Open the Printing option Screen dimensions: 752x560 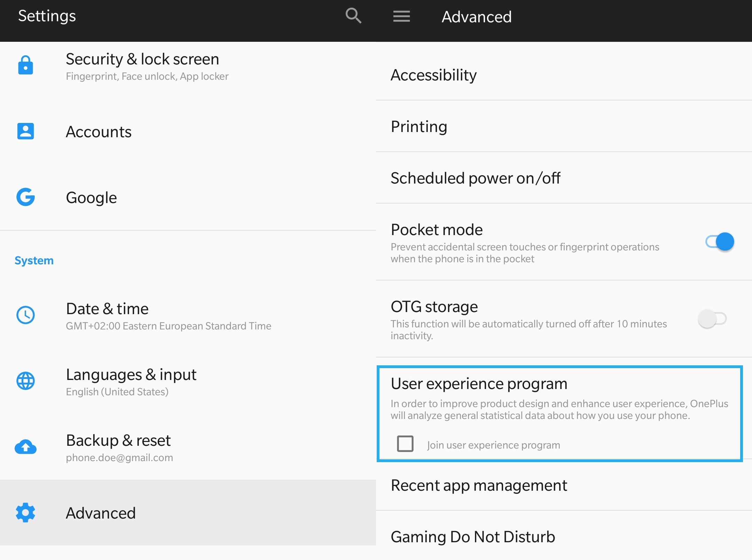pyautogui.click(x=564, y=126)
